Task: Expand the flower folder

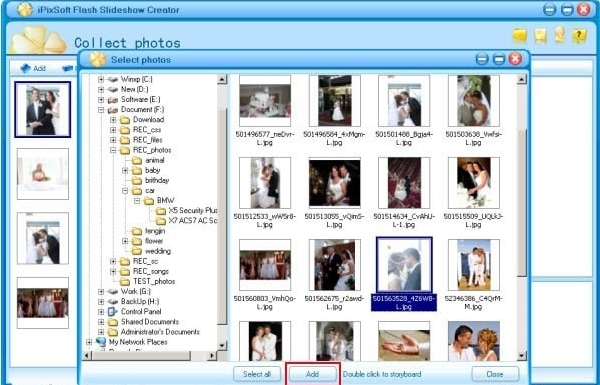Action: click(x=125, y=241)
